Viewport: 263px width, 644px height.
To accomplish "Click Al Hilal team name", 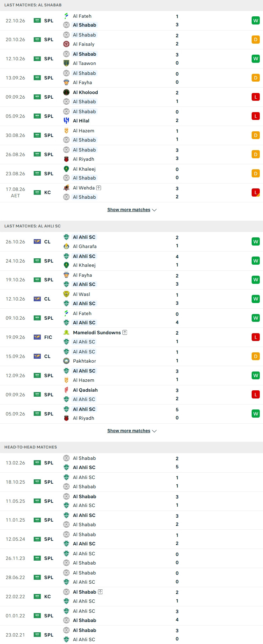I will pos(81,121).
